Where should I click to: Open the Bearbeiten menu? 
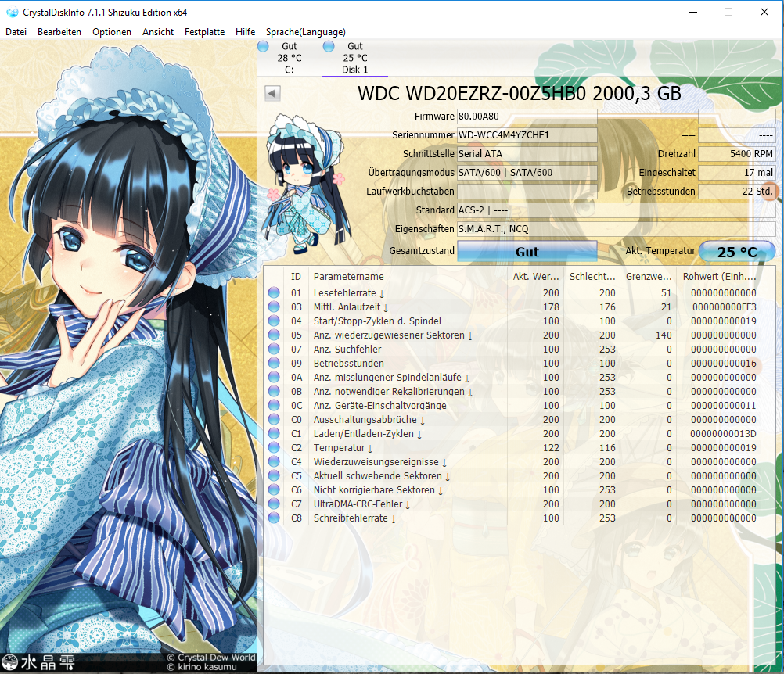(x=59, y=32)
